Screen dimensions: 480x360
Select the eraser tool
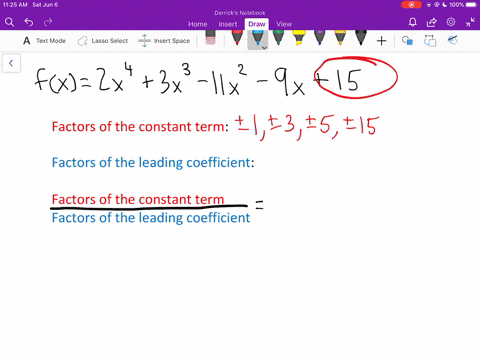210,38
